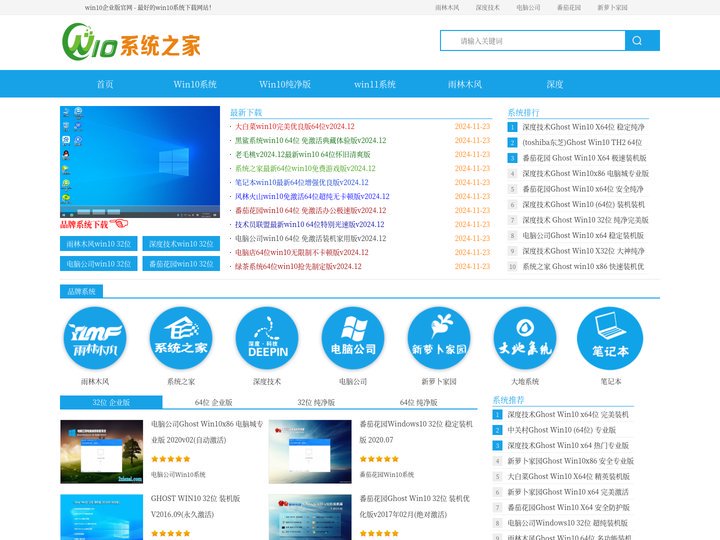
Task: Click the 品牌系统 section header tab
Action: (81, 291)
